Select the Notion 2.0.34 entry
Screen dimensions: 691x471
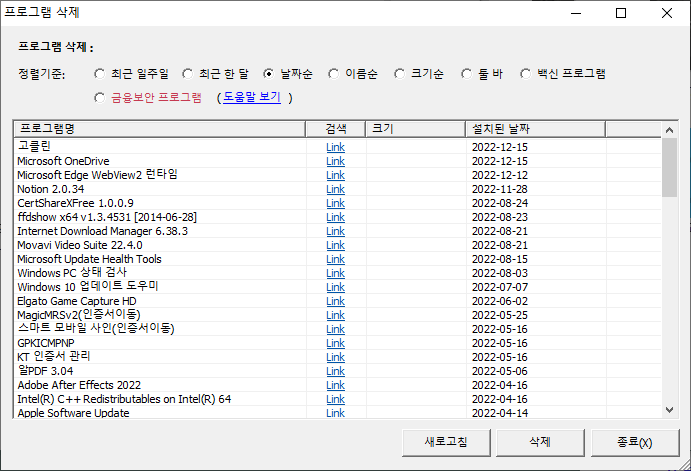tap(338, 189)
